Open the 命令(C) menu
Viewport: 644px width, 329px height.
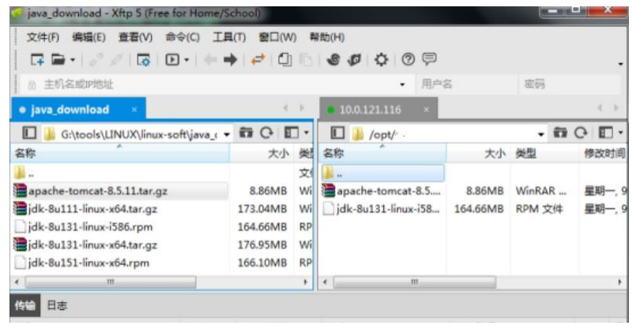click(183, 37)
